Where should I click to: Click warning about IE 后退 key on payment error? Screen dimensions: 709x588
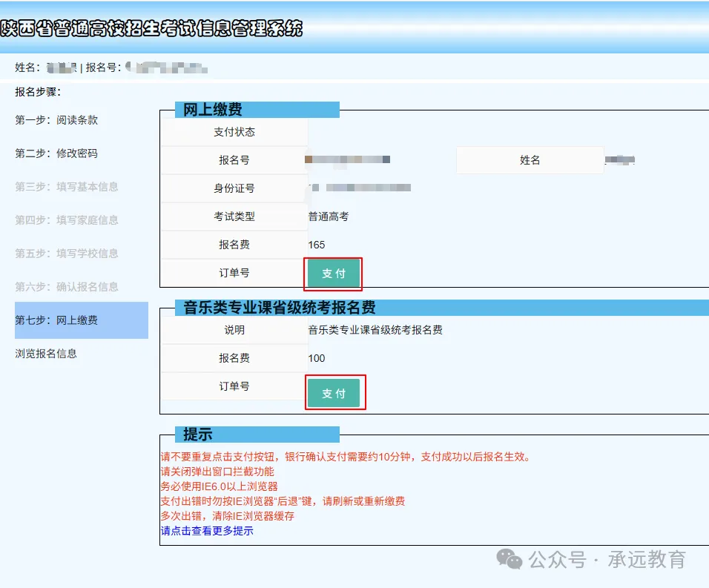283,501
